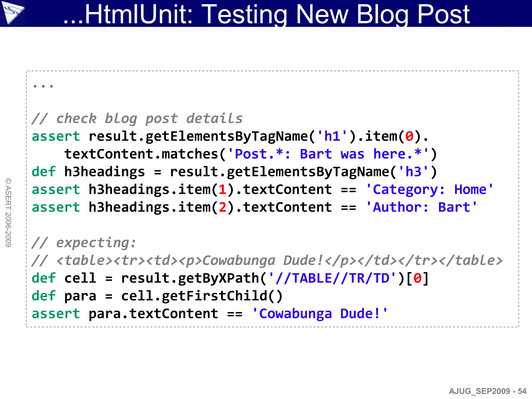Click the 'AJUG_SEP2009 - 54' slide footer
Screen dimensions: 532x399
coord(488,391)
